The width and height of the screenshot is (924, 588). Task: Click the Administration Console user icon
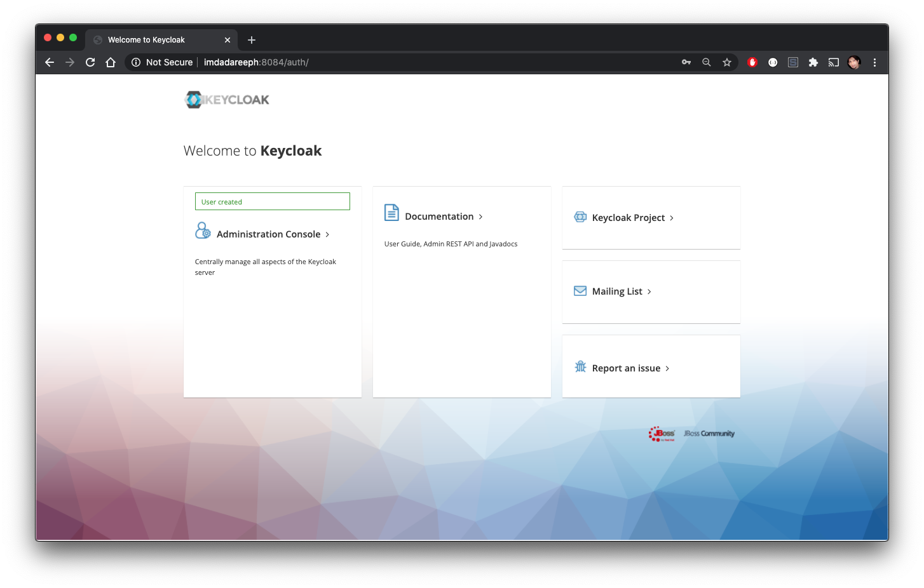point(203,230)
